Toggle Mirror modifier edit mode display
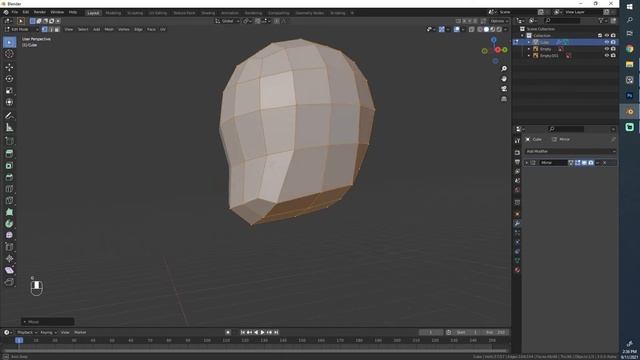640x360 pixels. point(578,163)
